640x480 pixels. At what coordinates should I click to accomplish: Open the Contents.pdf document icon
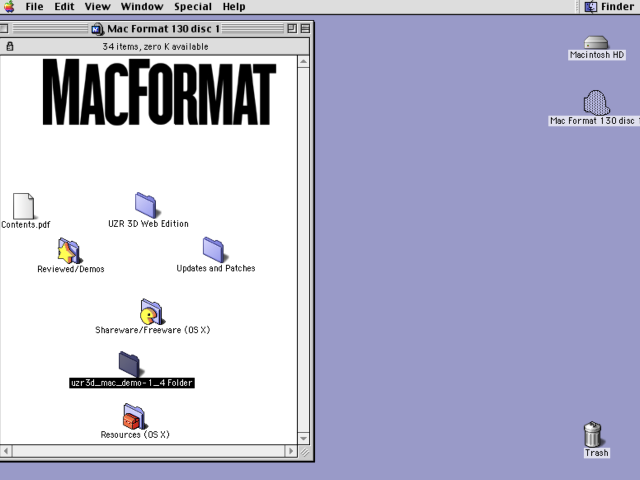click(23, 206)
